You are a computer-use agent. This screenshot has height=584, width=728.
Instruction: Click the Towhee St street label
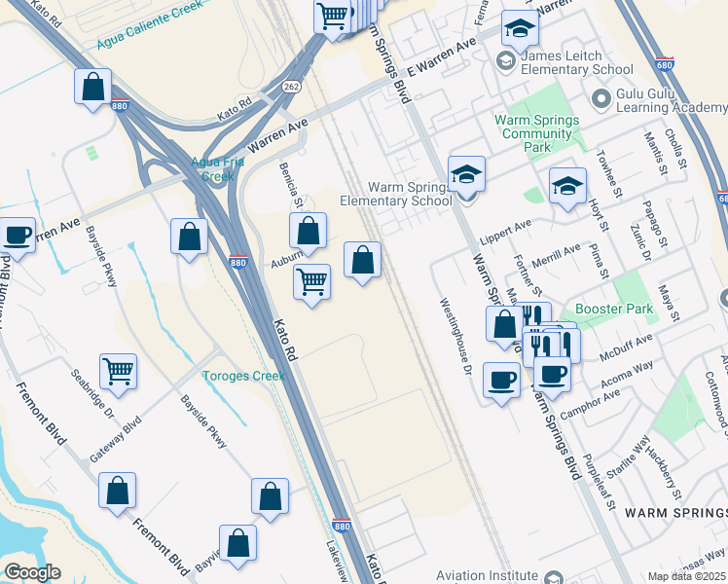pos(608,173)
